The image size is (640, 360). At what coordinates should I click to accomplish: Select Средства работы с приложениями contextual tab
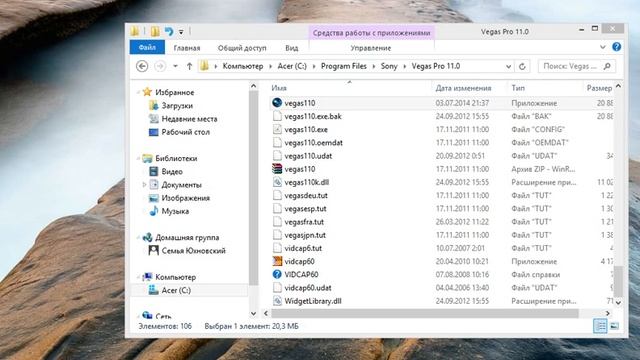371,33
